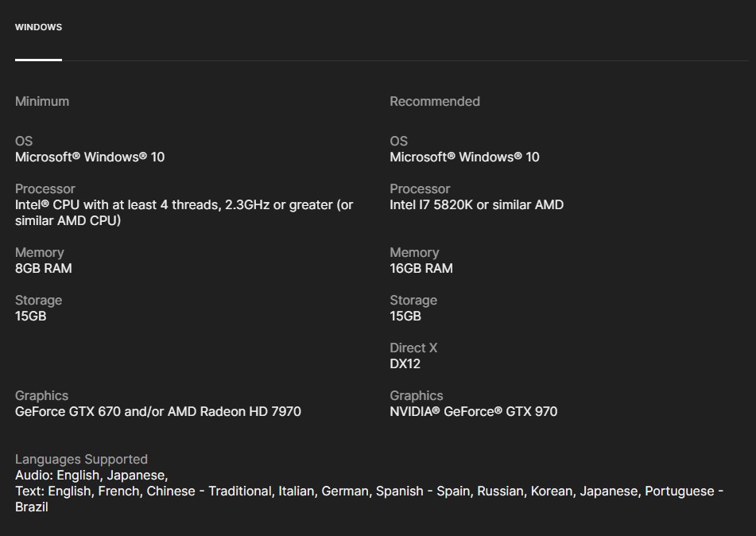Click the Recommended column heading

coord(434,101)
